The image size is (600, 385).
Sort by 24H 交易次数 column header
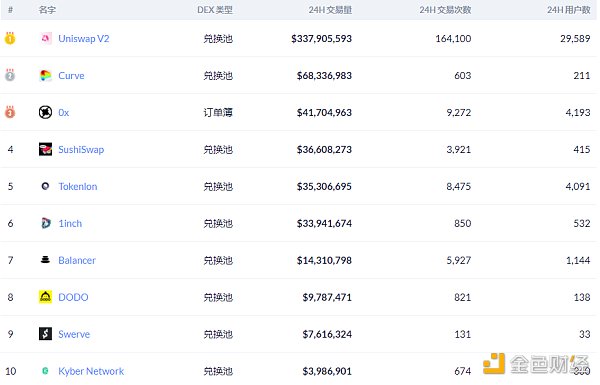(445, 10)
